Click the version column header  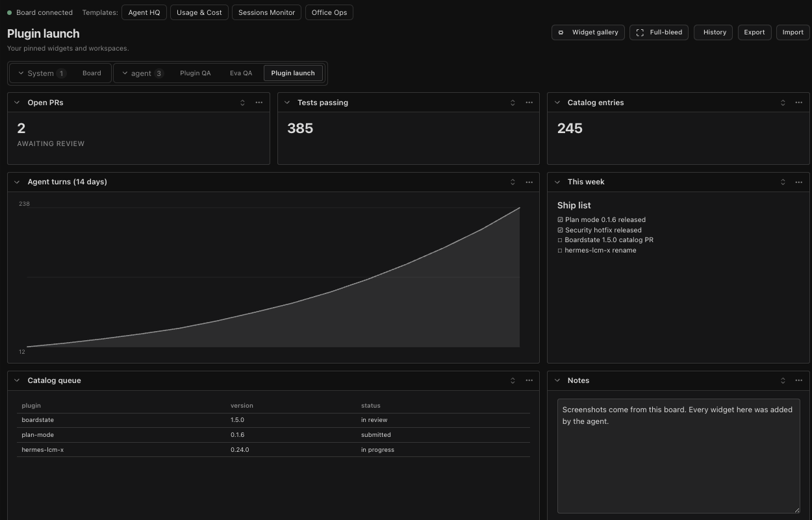pos(242,406)
